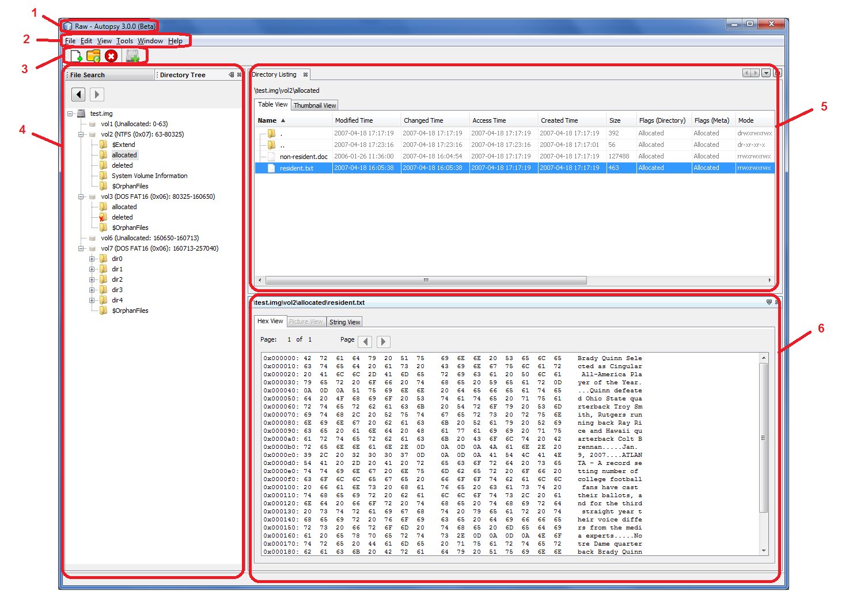Click the red Close Case icon
Screen dimensions: 868x613
[x=112, y=56]
